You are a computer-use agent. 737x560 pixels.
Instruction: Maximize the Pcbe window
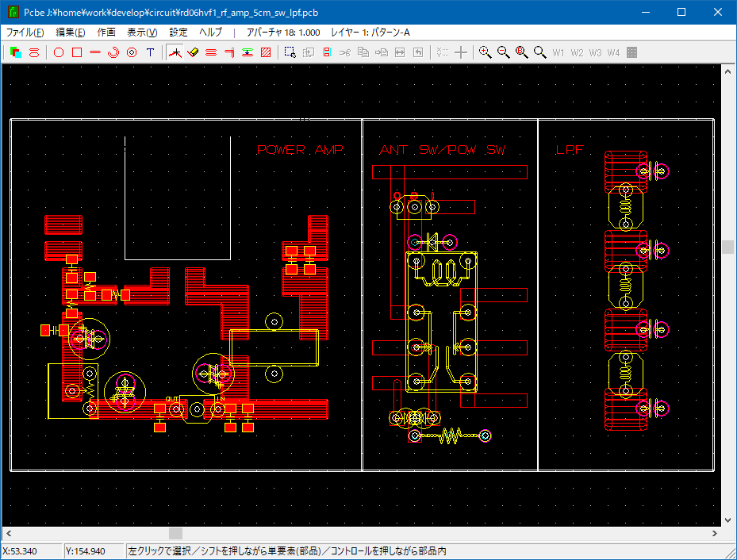681,12
